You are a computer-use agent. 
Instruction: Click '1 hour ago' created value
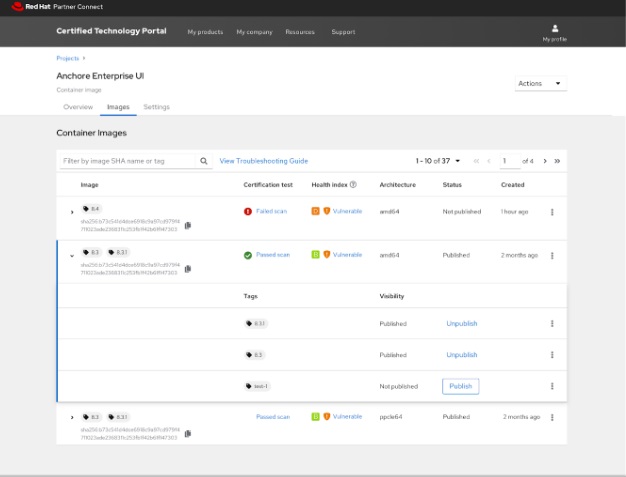(x=514, y=212)
